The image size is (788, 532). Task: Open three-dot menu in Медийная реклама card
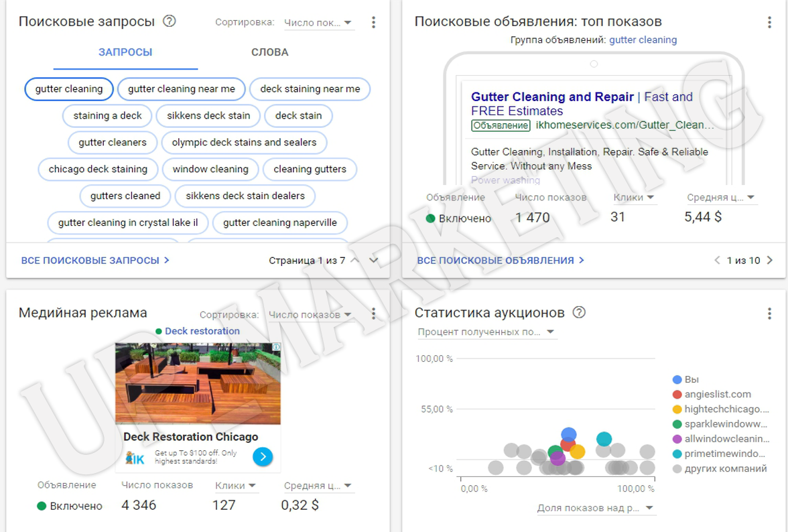tap(373, 314)
